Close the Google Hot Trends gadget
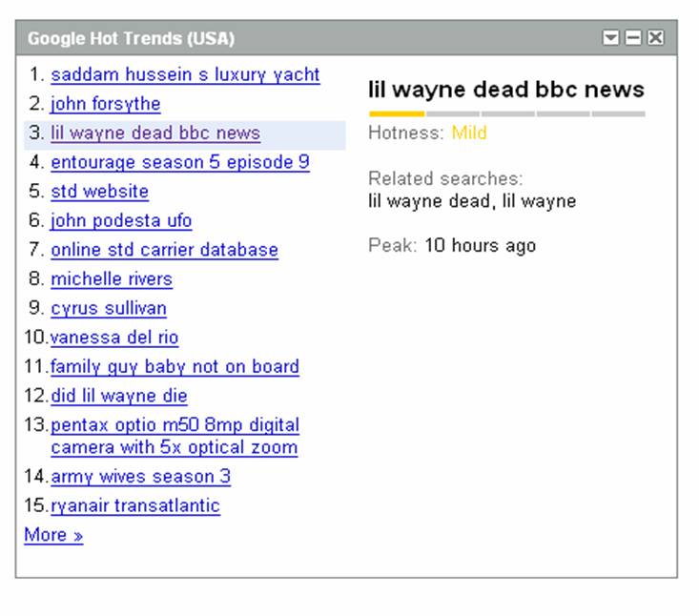 [x=655, y=38]
